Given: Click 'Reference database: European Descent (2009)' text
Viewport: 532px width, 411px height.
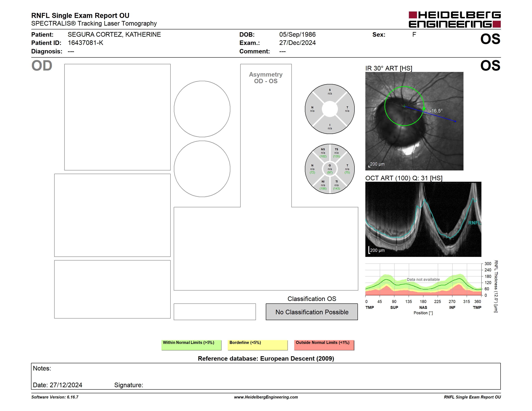Looking at the screenshot, I should 266,358.
